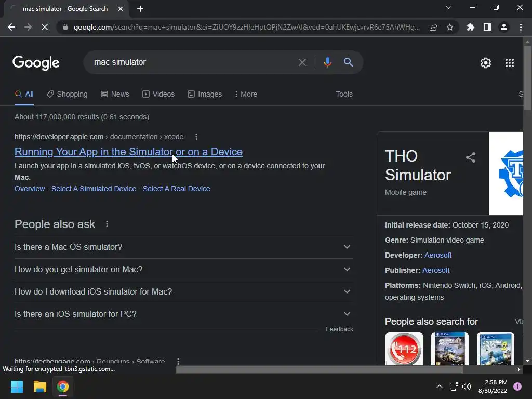
Task: Open the network status icon
Action: click(x=454, y=387)
